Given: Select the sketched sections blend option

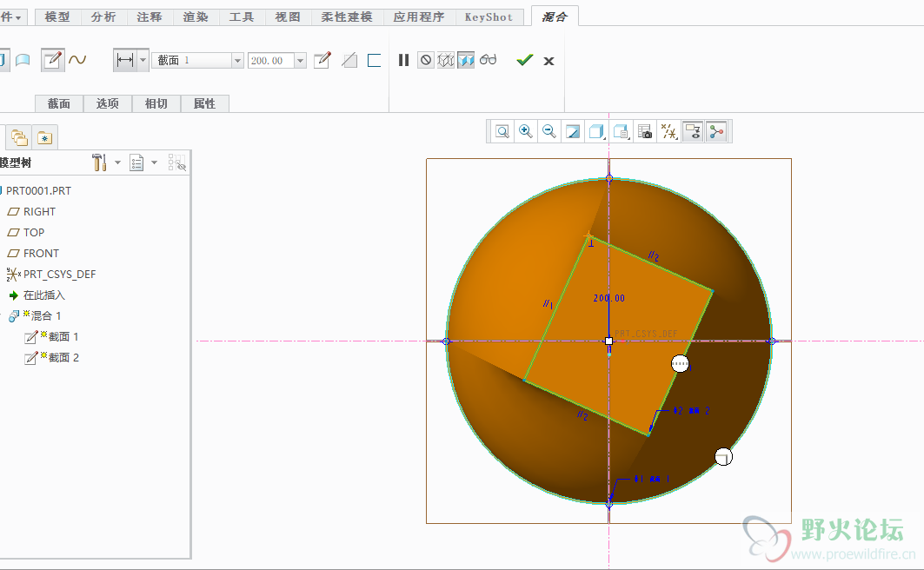Looking at the screenshot, I should click(52, 60).
